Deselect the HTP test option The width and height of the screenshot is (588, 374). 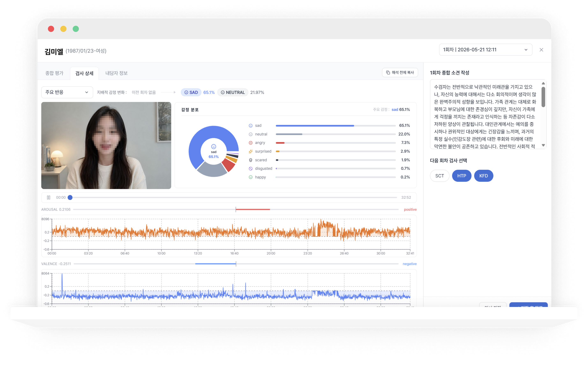(x=462, y=176)
